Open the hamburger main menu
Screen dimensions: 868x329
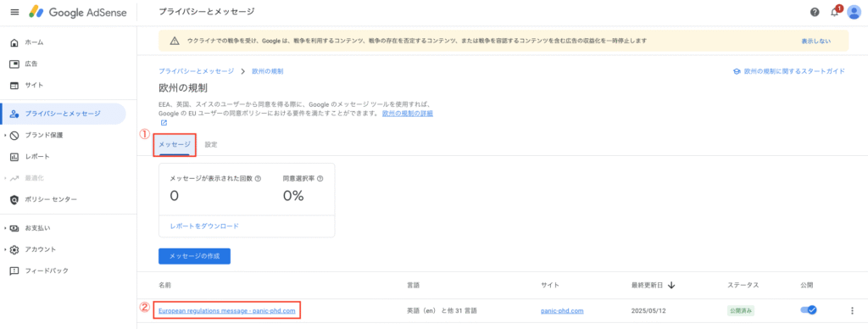click(x=14, y=12)
